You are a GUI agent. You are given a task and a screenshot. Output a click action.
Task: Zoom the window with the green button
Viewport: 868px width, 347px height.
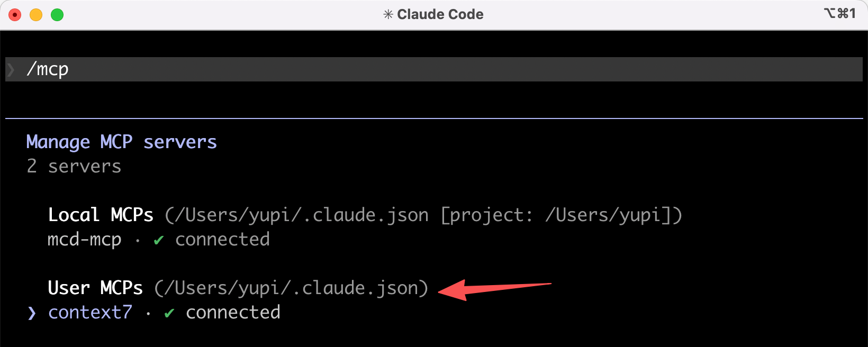click(57, 15)
